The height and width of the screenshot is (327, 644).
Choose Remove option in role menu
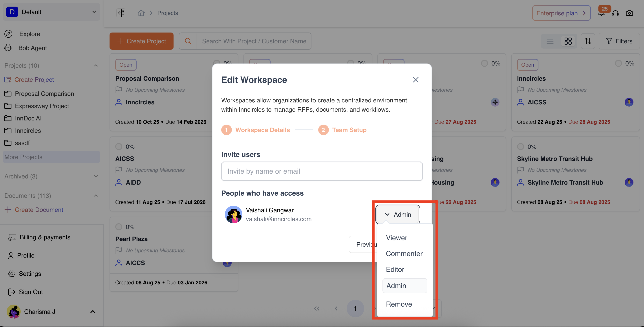coord(399,304)
